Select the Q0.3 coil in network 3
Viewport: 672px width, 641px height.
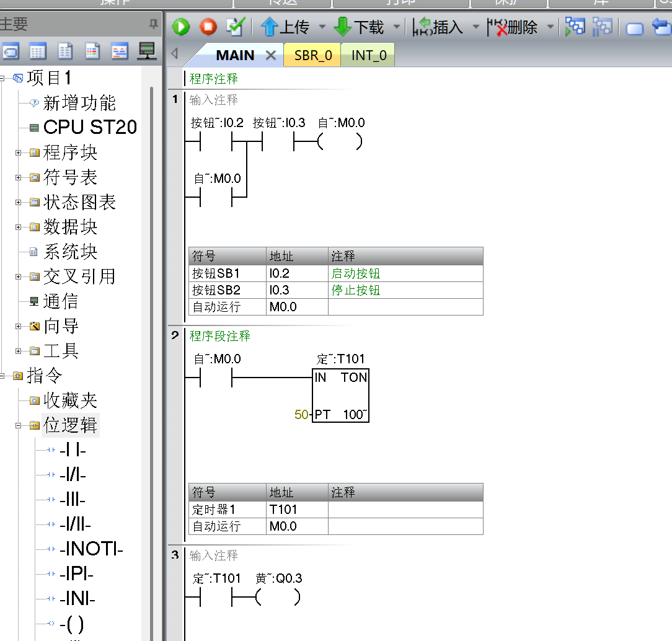click(x=278, y=598)
